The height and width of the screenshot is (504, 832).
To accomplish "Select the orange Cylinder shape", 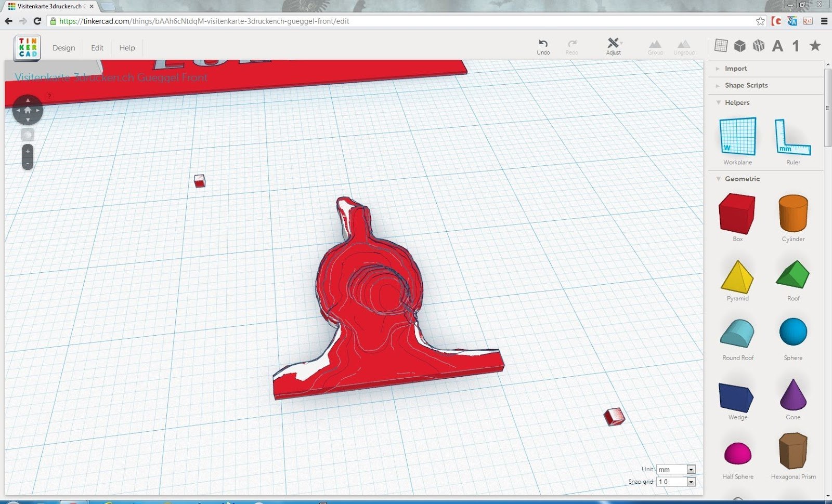I will click(793, 214).
